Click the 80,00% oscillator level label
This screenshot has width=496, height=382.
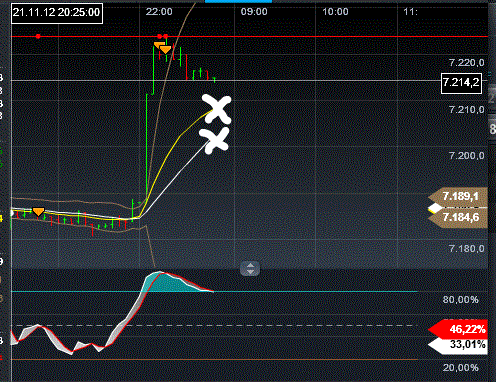(x=461, y=300)
